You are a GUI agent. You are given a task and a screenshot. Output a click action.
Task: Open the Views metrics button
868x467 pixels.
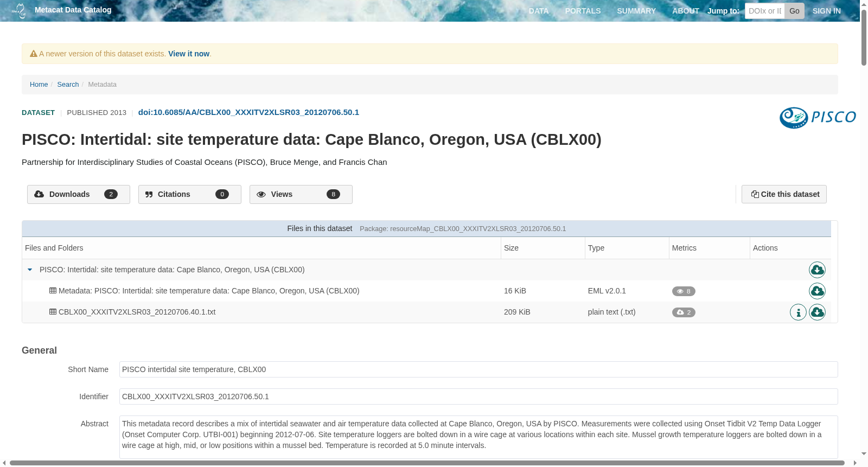pyautogui.click(x=301, y=194)
